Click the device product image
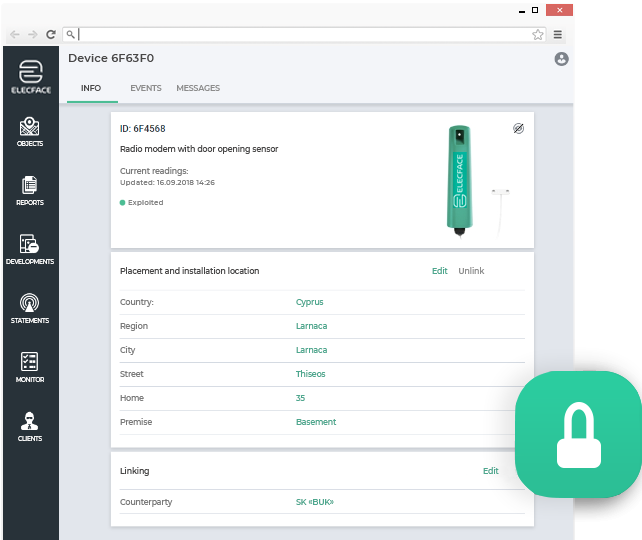Image resolution: width=642 pixels, height=540 pixels. click(x=460, y=181)
